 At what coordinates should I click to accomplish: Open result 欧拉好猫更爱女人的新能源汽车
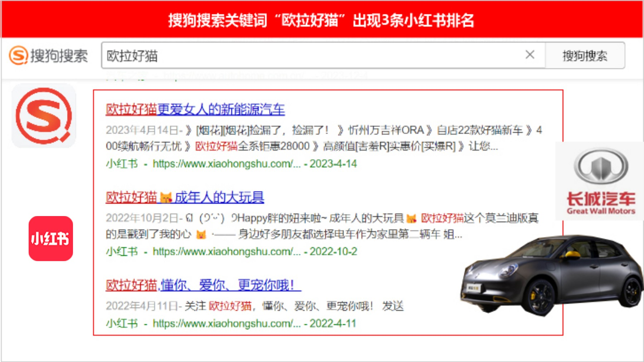click(195, 109)
